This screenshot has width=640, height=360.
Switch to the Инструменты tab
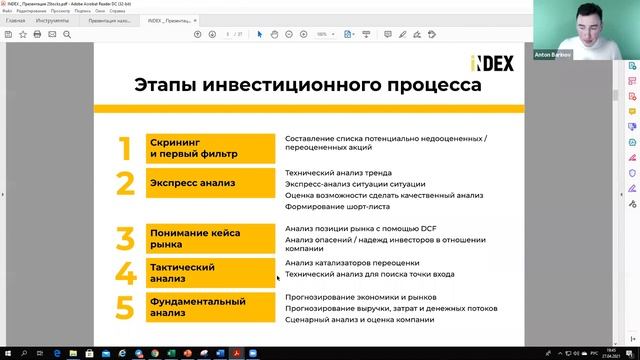point(52,20)
